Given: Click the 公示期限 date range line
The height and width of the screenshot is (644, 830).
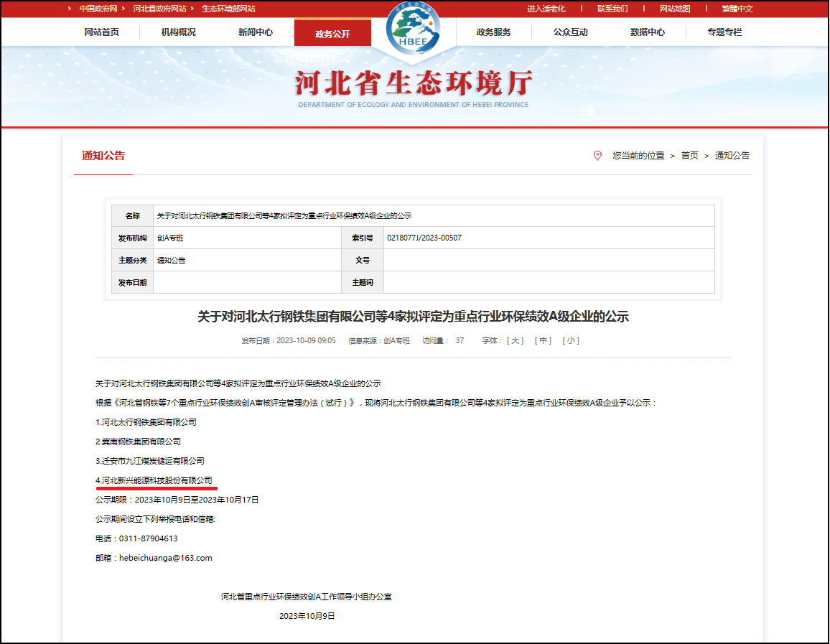Looking at the screenshot, I should (177, 500).
